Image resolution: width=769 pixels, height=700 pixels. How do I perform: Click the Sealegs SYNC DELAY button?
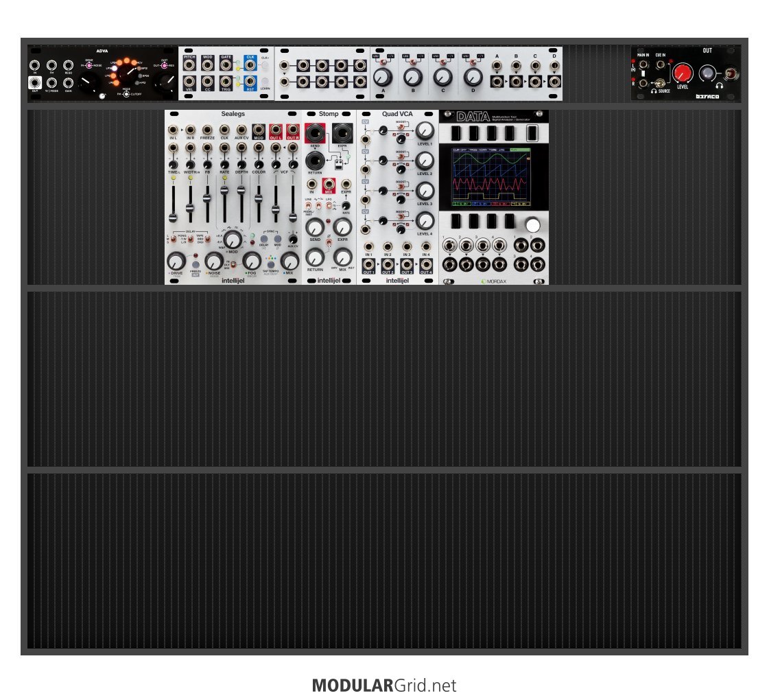click(264, 239)
